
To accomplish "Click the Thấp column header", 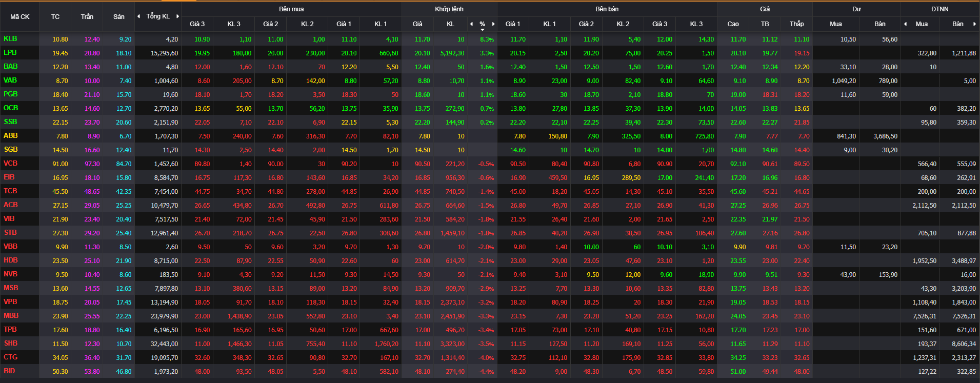I will [x=797, y=24].
